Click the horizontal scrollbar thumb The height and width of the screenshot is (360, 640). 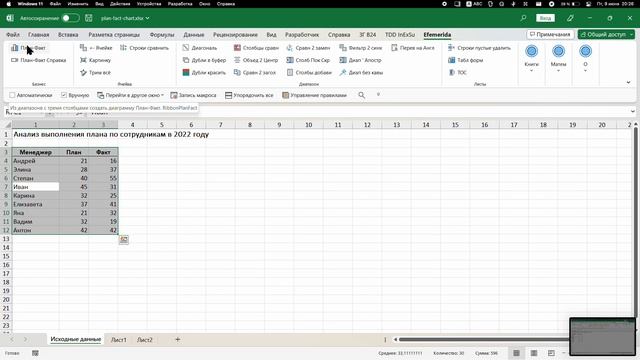tap(484, 339)
